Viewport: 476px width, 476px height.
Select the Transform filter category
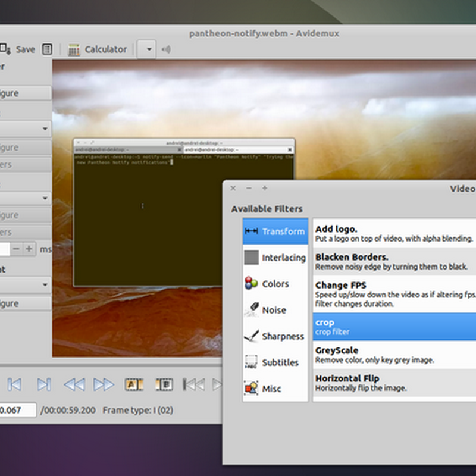[x=275, y=231]
